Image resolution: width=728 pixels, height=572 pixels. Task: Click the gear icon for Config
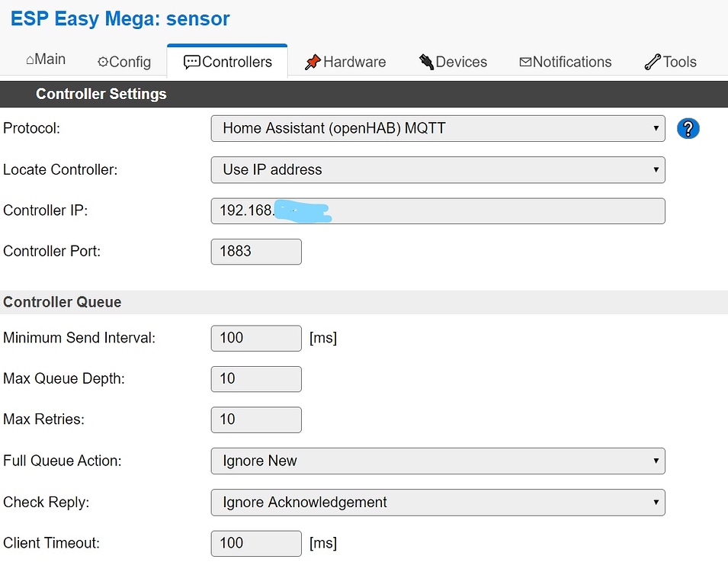[x=103, y=62]
